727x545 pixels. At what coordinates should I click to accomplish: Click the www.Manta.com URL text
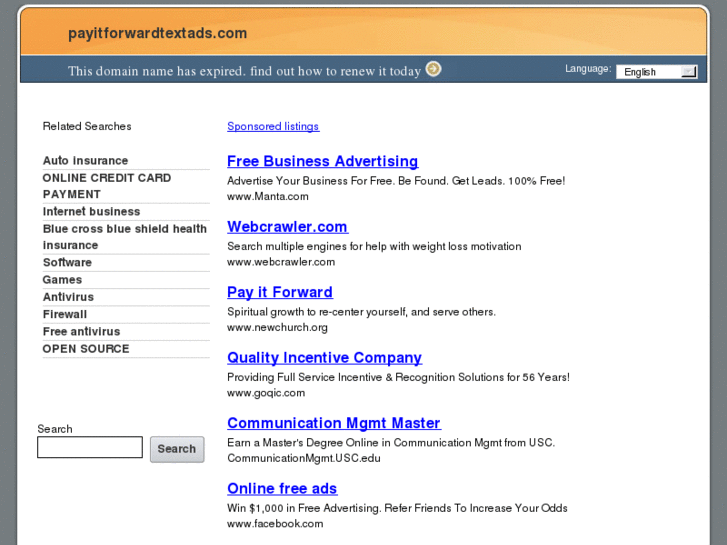tap(268, 196)
